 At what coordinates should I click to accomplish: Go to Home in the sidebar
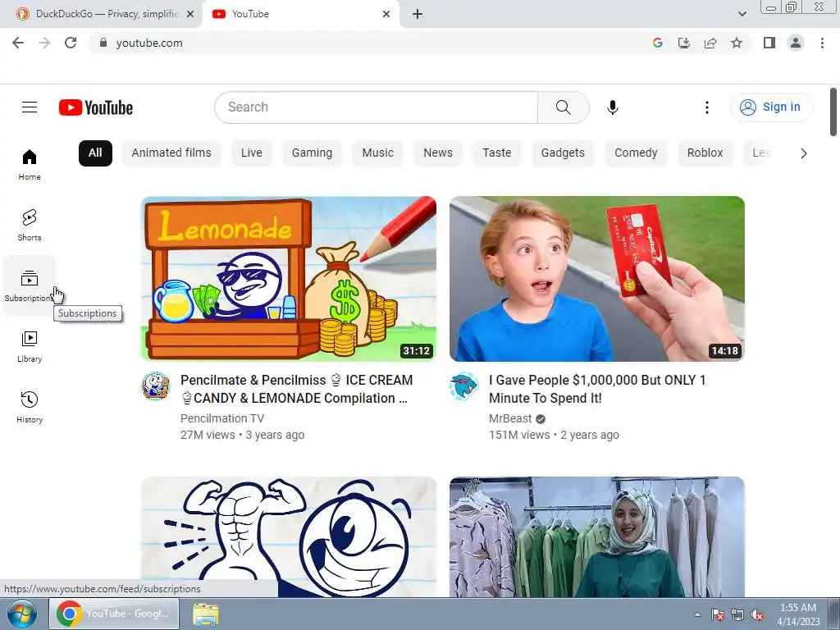[x=30, y=164]
